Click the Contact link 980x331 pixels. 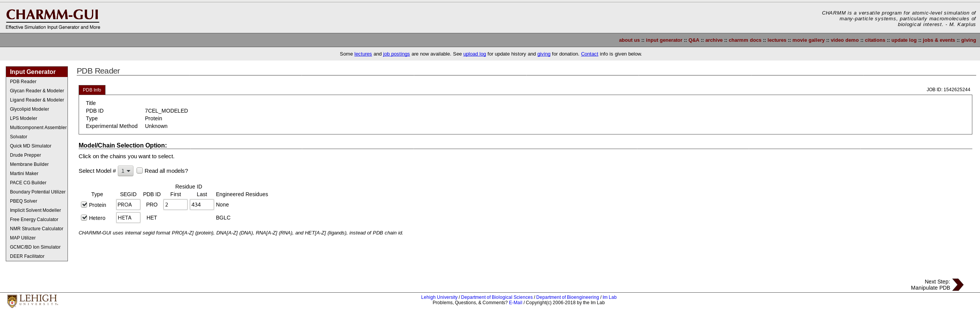590,54
